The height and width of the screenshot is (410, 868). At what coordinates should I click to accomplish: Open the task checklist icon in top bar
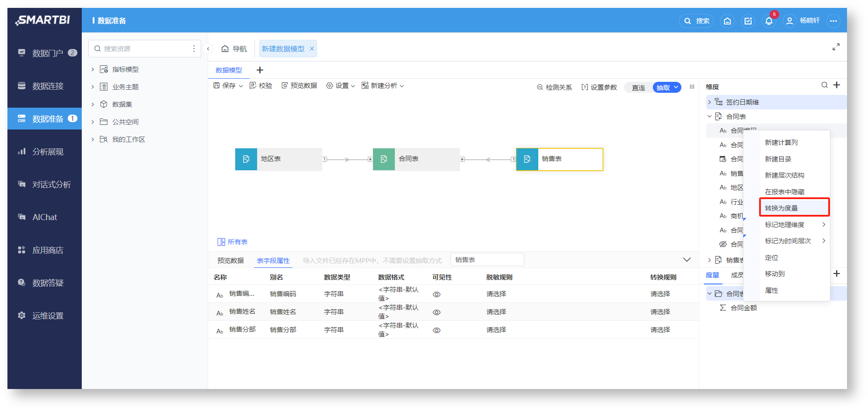[748, 21]
